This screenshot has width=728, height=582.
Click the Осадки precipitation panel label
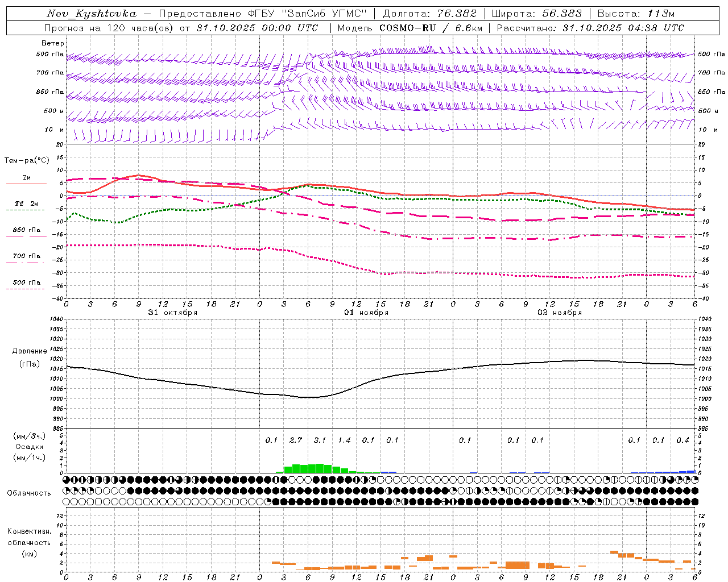29,447
